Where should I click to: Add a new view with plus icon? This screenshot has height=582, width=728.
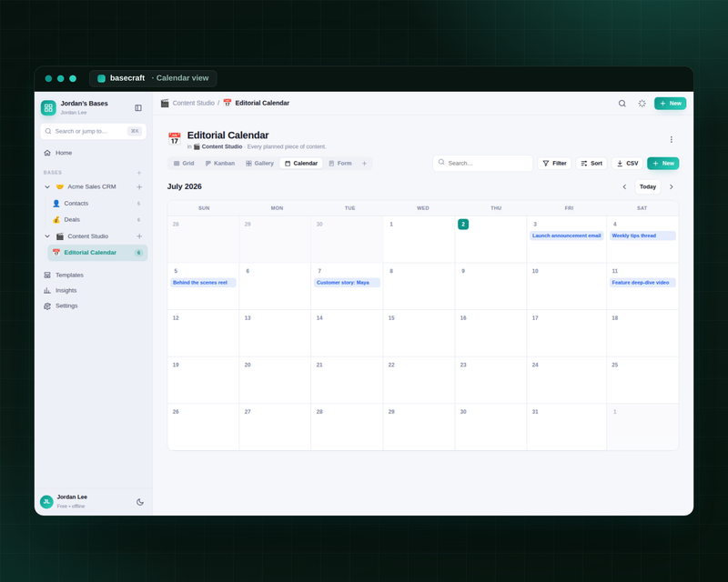click(x=365, y=164)
